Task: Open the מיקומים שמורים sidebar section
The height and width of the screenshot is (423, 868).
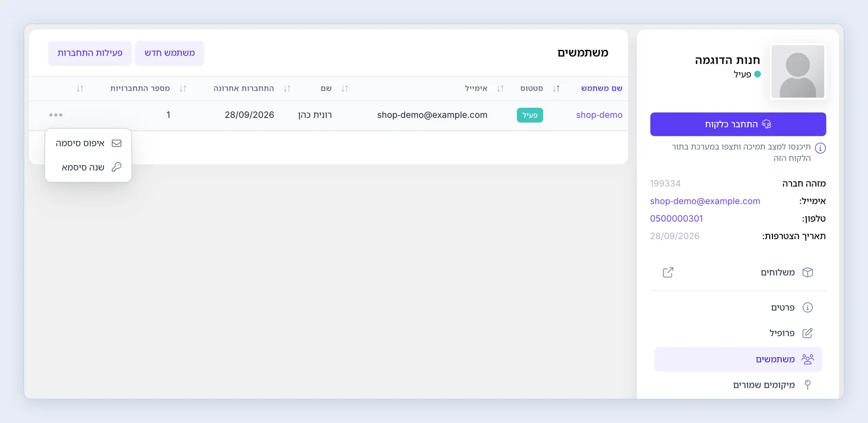Action: (x=738, y=384)
